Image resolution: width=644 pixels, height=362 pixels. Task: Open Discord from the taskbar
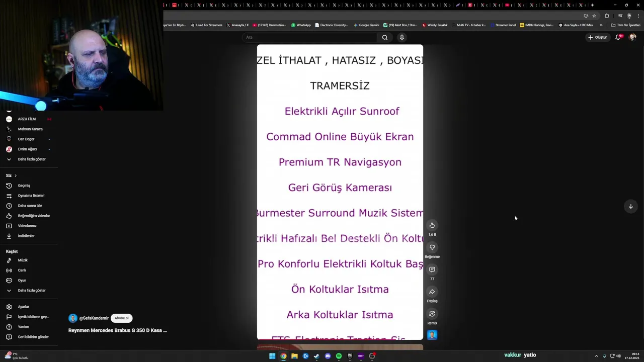[x=328, y=356]
